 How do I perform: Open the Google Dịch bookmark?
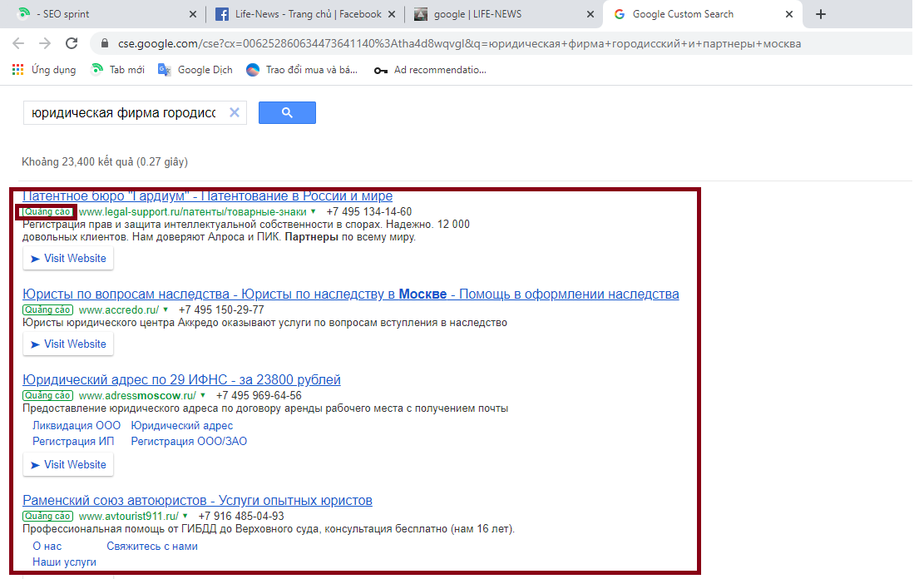[195, 70]
